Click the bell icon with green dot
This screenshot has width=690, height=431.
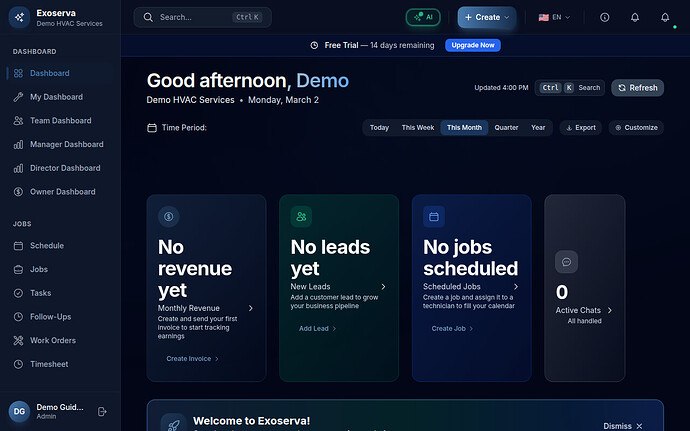(x=665, y=18)
